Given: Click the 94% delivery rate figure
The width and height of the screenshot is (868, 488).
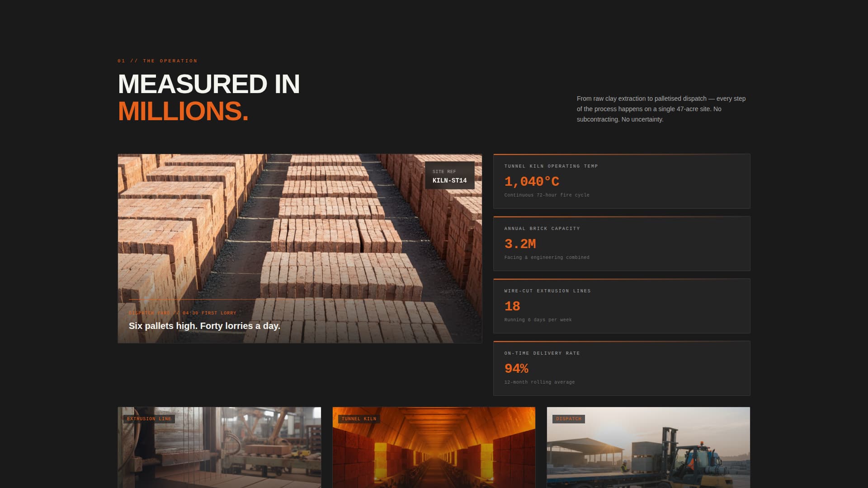Looking at the screenshot, I should (x=516, y=369).
